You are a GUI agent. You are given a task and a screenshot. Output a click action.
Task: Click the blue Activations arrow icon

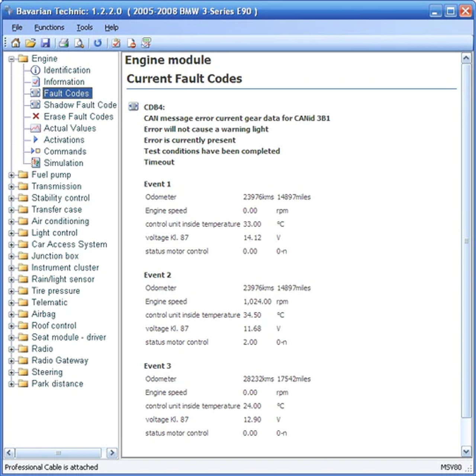pos(36,139)
